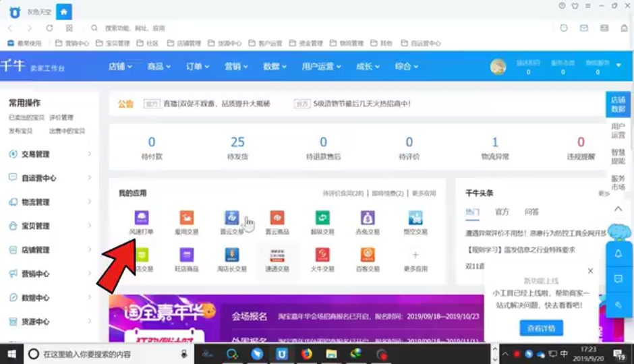This screenshot has height=364, width=634.
Task: Click the grid layout icon beside refresh
Action: point(69,28)
